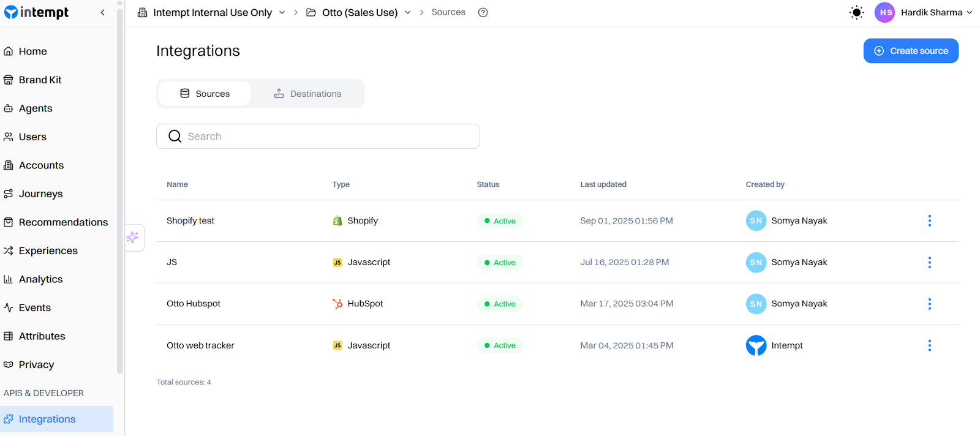
Task: Click the help question mark icon
Action: pyautogui.click(x=483, y=12)
